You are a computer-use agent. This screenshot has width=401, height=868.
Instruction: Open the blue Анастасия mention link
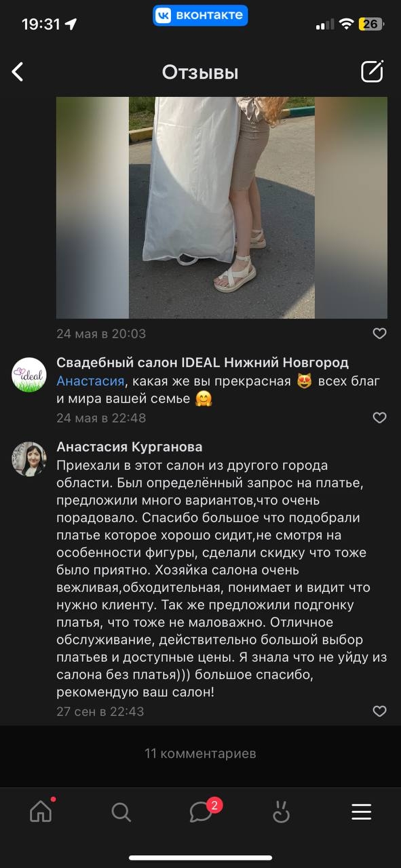coord(90,381)
